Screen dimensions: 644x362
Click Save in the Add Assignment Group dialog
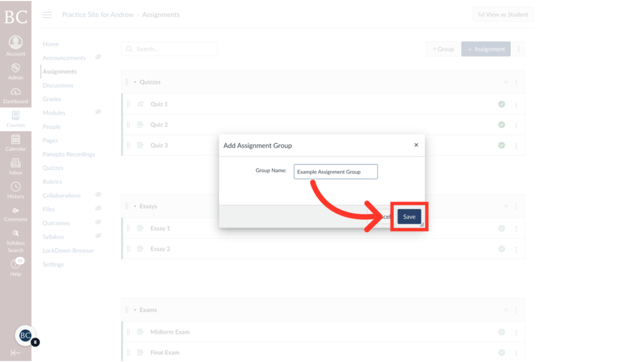[x=409, y=216]
